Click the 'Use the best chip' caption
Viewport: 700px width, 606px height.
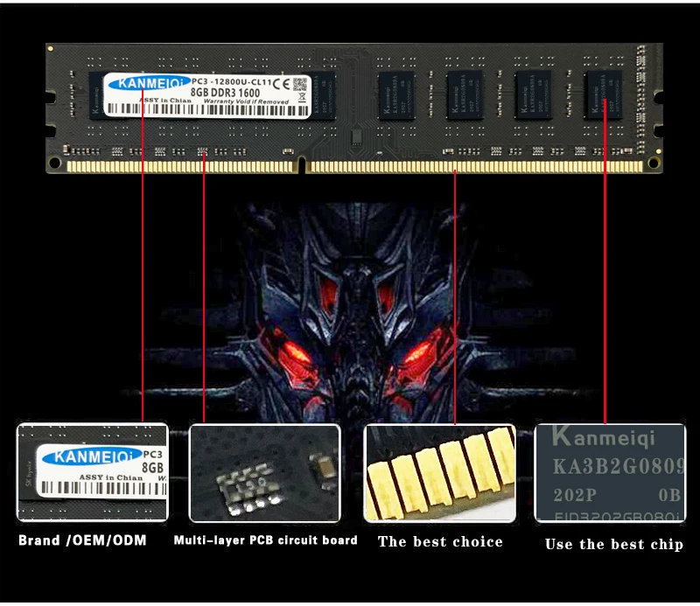click(614, 545)
